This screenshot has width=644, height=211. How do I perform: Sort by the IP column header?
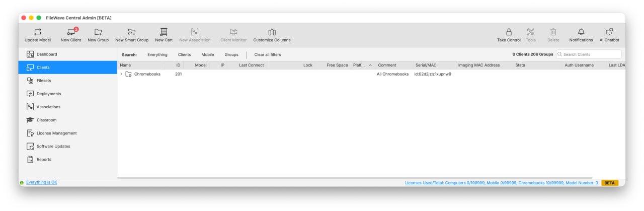(x=222, y=65)
